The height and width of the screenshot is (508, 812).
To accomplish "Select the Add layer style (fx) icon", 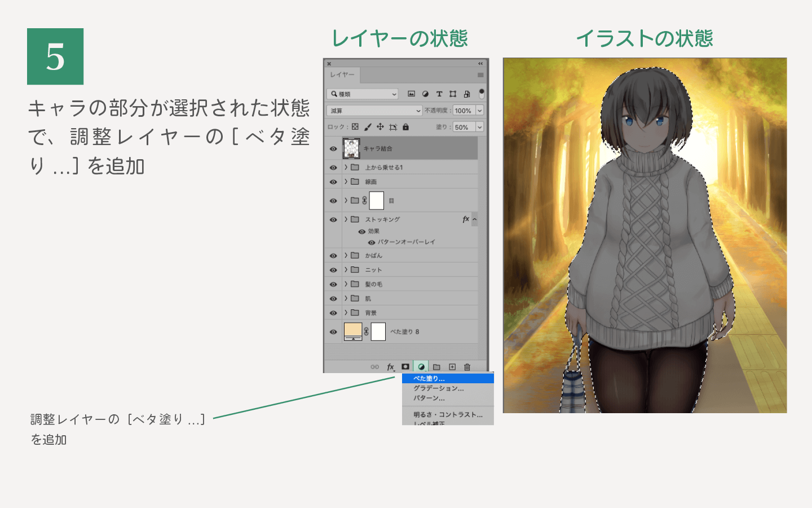I will coord(391,367).
